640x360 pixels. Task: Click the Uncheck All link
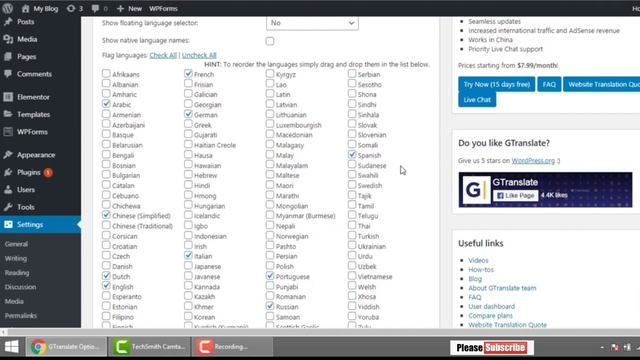click(199, 55)
